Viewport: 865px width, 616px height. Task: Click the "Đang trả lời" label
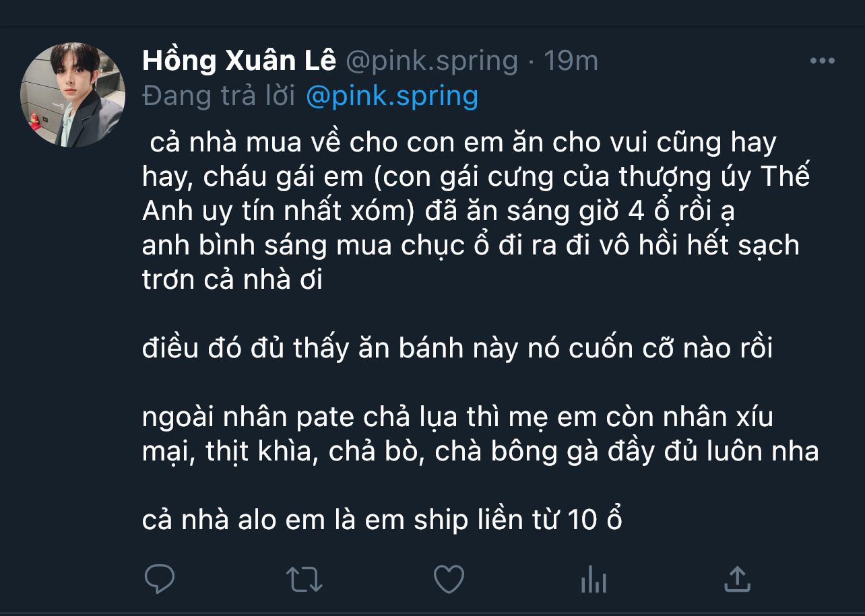[220, 96]
